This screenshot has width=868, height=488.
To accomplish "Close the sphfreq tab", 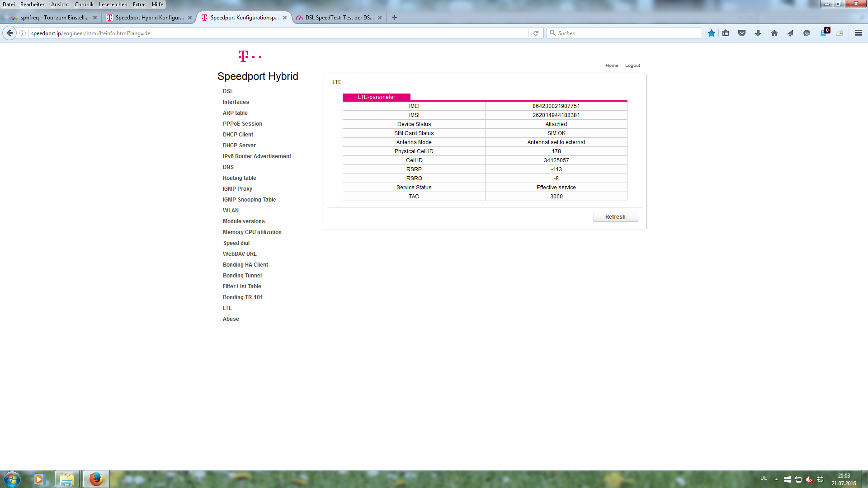I will click(95, 18).
